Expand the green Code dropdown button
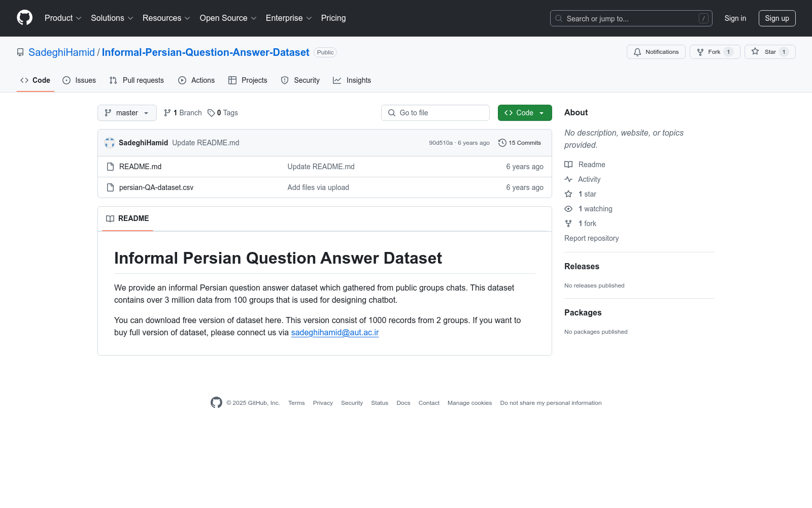812x508 pixels. tap(525, 113)
